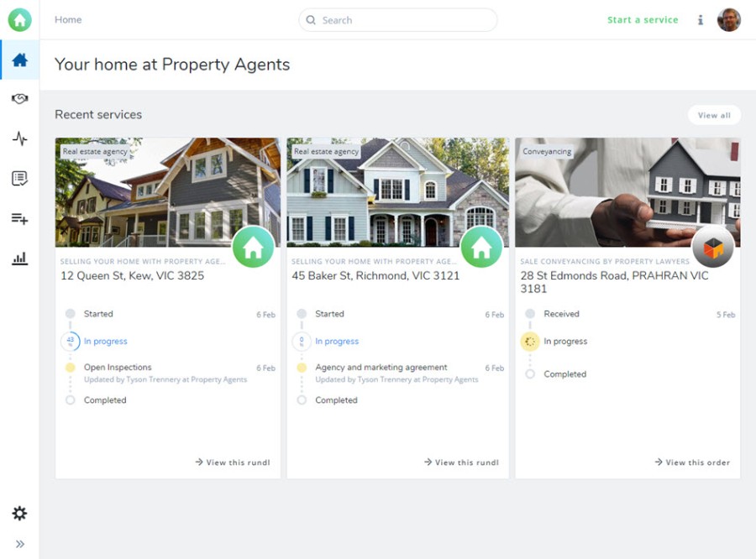This screenshot has width=756, height=559.
Task: Open the handshake icon in sidebar
Action: (20, 99)
